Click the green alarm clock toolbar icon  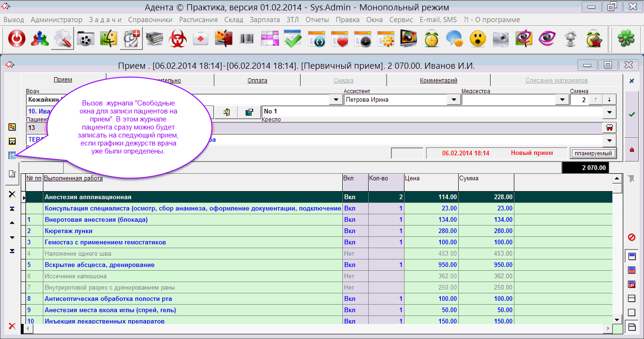pyautogui.click(x=431, y=39)
